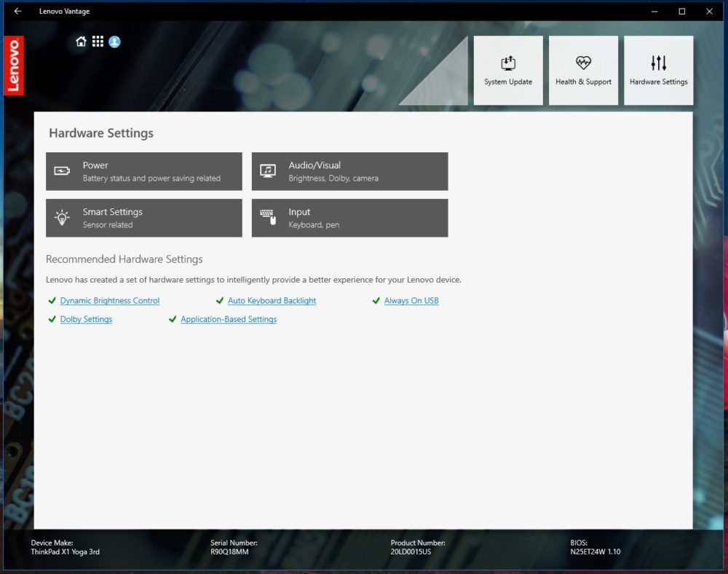
Task: Click device make ThinkPad X1 Yoga 3rd
Action: coord(65,551)
